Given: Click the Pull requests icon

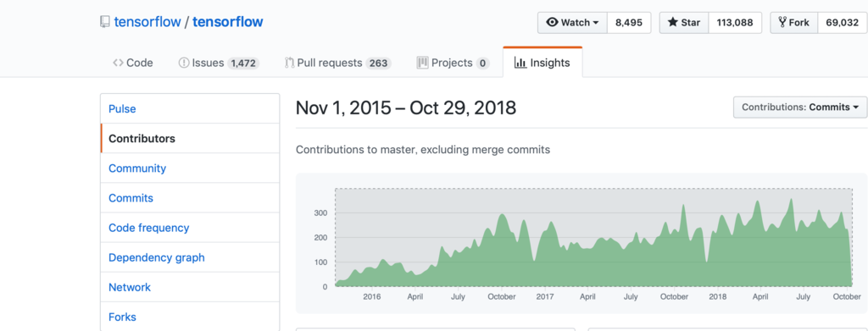Looking at the screenshot, I should pos(289,63).
